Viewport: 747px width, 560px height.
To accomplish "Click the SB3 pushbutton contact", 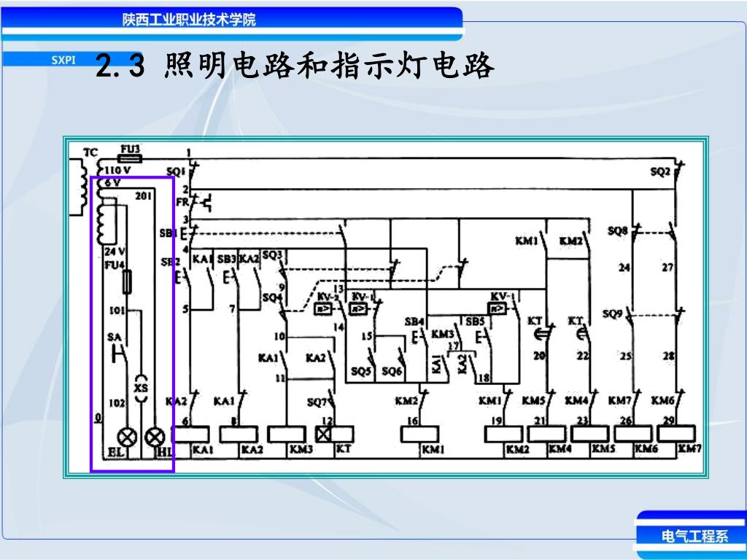I will [231, 276].
